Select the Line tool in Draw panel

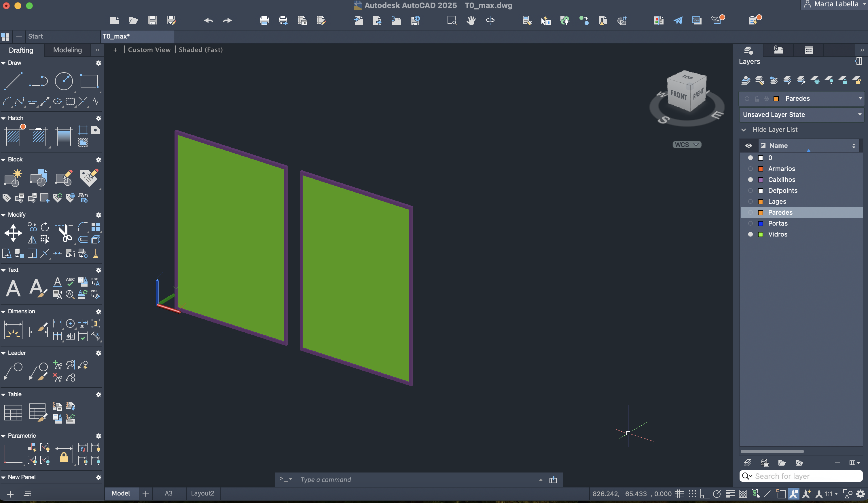(x=13, y=81)
